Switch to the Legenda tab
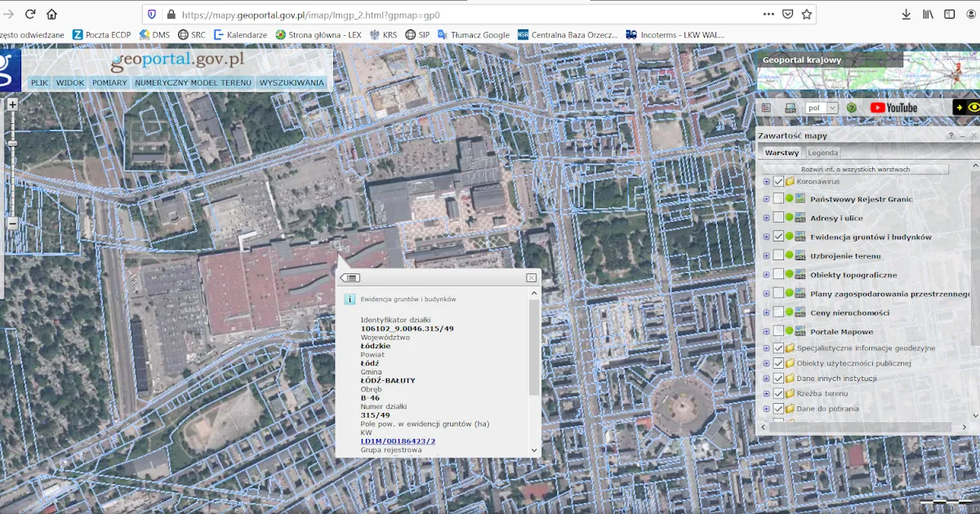This screenshot has height=514, width=980. 822,153
